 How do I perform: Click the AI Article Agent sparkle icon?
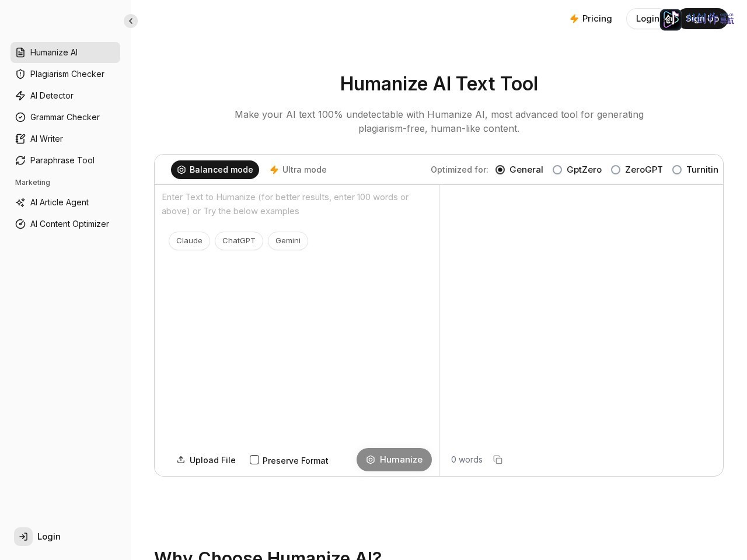point(20,202)
